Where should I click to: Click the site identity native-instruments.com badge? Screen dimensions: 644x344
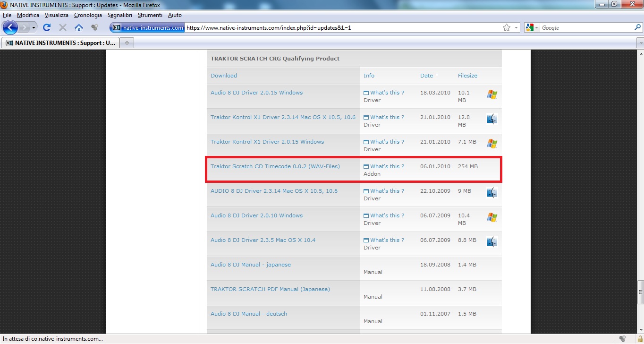pos(147,28)
